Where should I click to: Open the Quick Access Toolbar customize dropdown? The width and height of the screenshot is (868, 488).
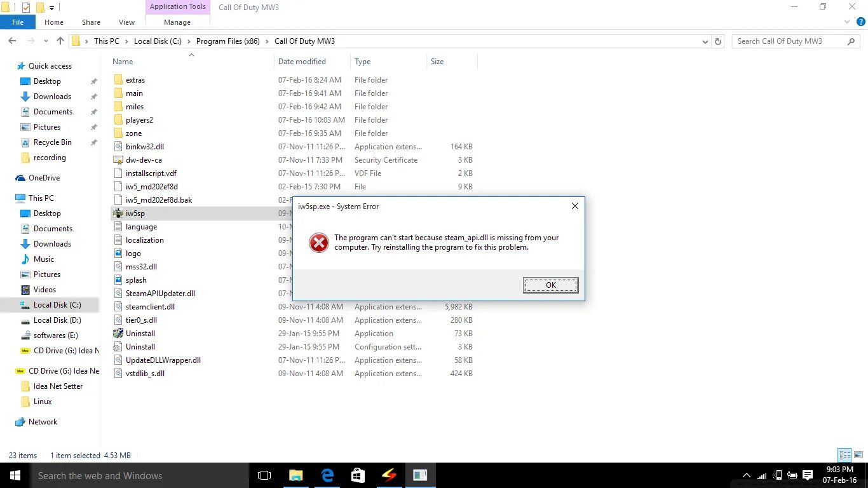point(52,8)
